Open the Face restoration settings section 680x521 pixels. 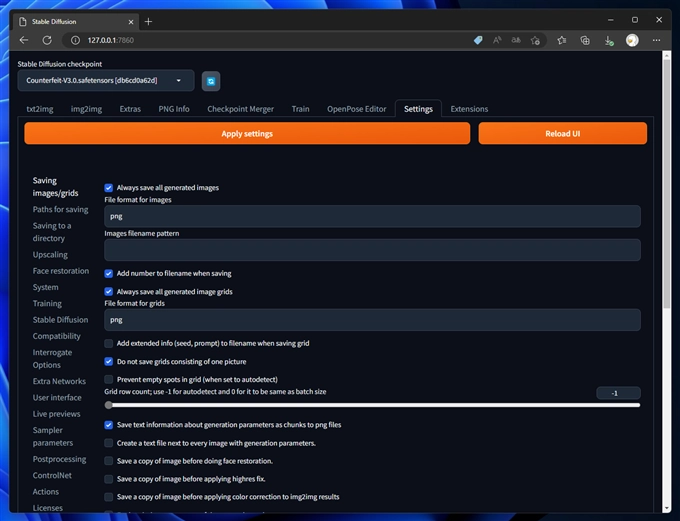(x=61, y=271)
